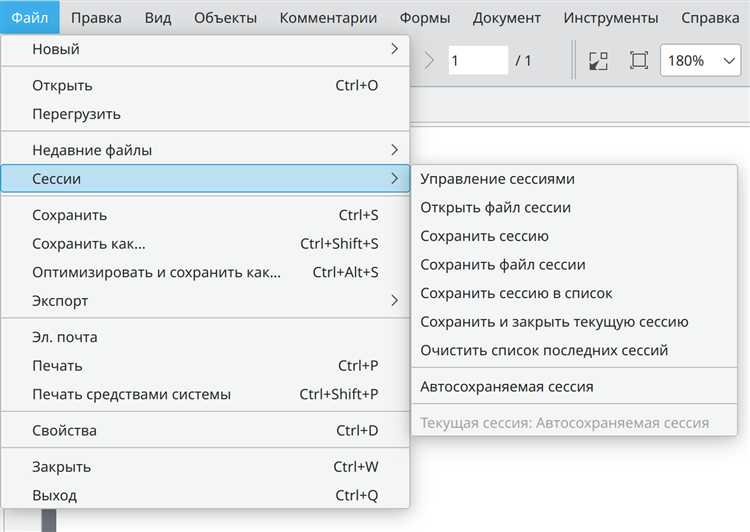
Task: Open the Формы menu
Action: (x=425, y=18)
